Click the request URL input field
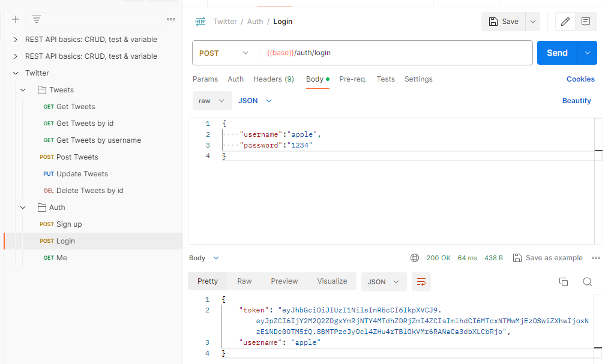Image resolution: width=605 pixels, height=364 pixels. click(396, 53)
